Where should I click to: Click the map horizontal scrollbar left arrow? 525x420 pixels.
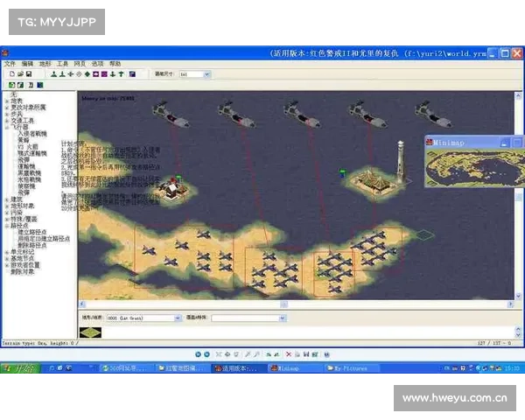82,304
